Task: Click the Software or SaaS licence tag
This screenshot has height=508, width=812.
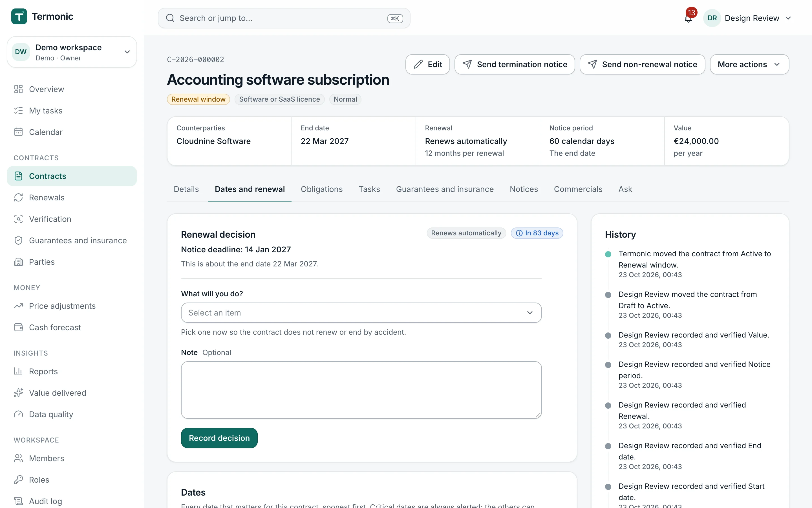Action: click(x=279, y=99)
